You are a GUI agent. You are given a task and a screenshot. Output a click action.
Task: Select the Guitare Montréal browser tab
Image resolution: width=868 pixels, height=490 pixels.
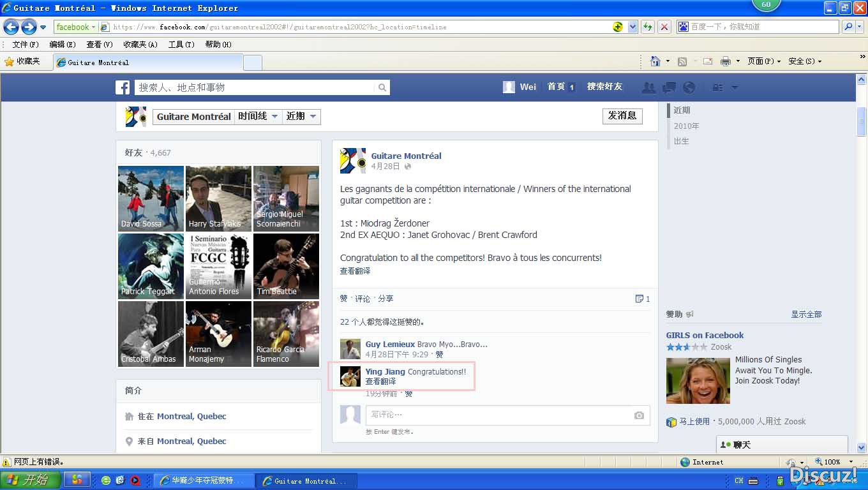147,63
